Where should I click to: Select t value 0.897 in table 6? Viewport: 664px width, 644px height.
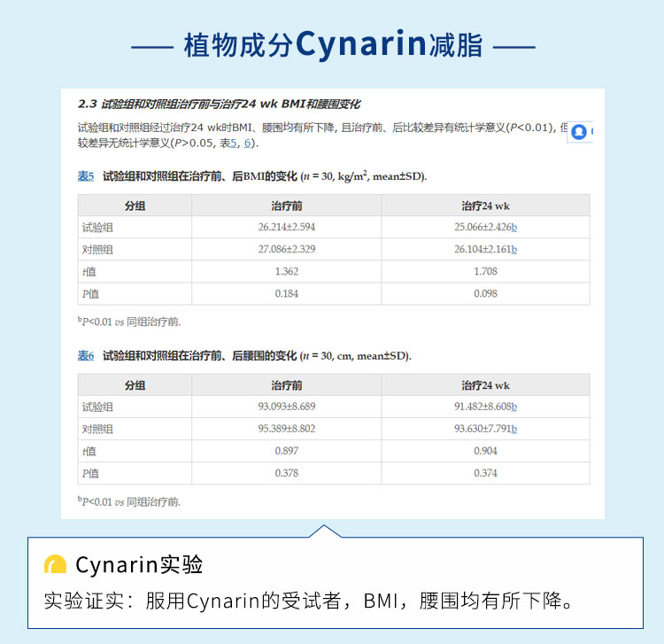point(287,451)
